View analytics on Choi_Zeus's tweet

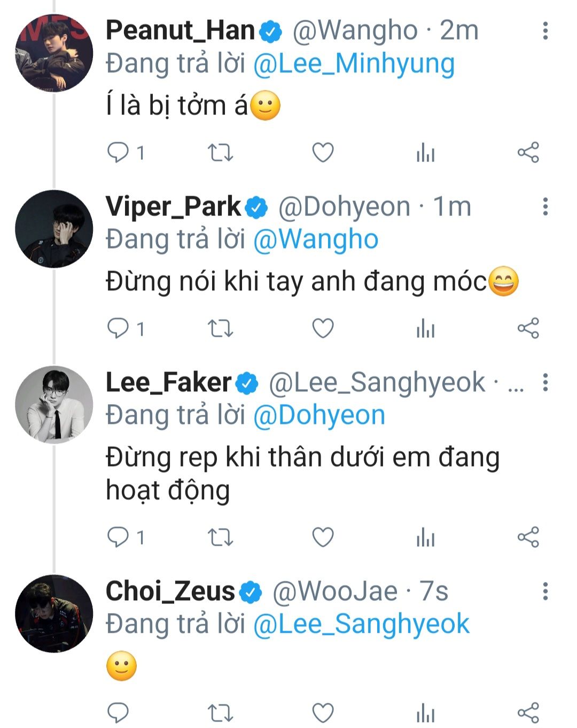(x=425, y=713)
